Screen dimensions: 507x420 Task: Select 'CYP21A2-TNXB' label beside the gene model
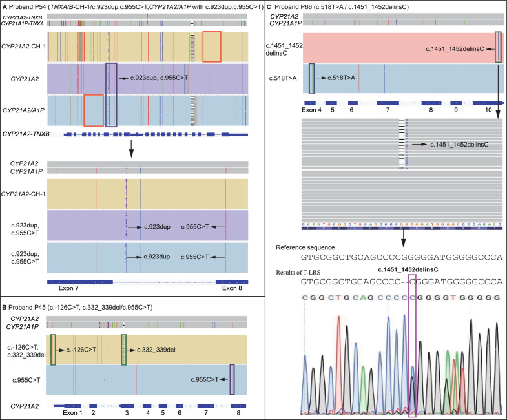point(26,134)
